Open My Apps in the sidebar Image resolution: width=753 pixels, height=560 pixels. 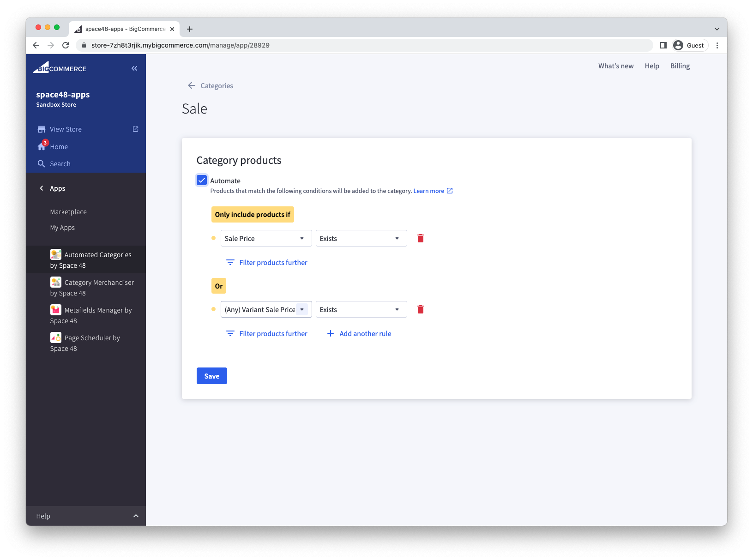(x=62, y=228)
